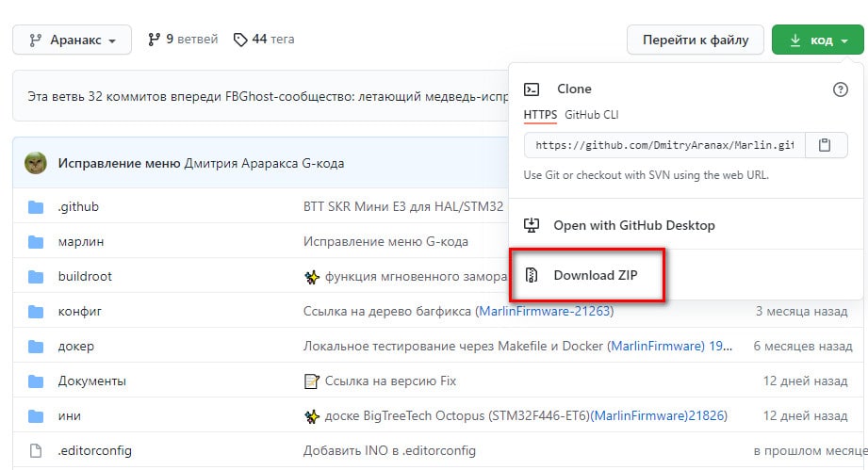The height and width of the screenshot is (470, 868).
Task: Click the .editorconfig file icon
Action: coord(36,451)
